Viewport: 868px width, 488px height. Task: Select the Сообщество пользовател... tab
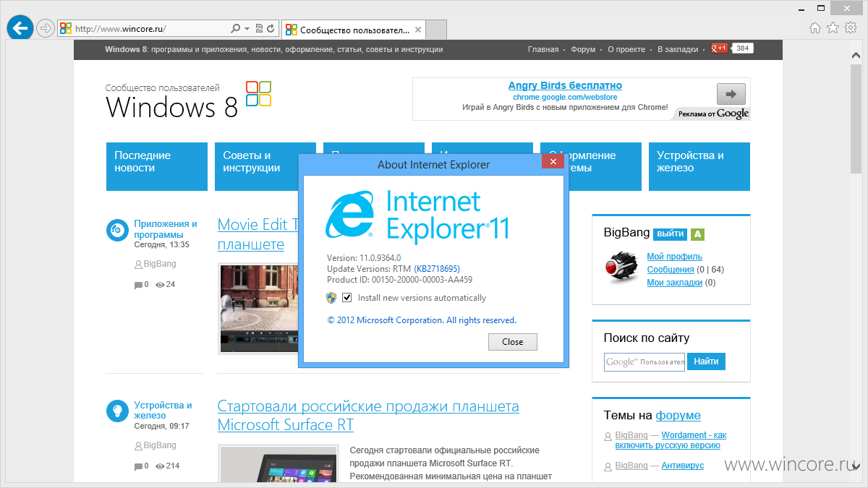pos(353,30)
